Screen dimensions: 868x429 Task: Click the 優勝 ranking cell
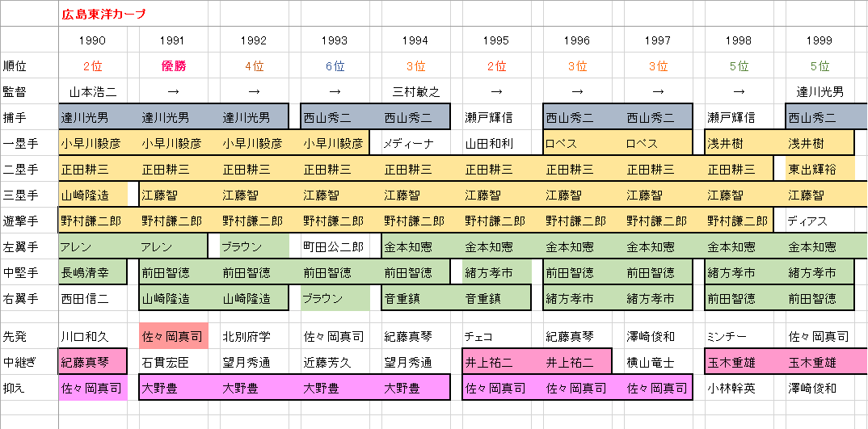point(173,66)
